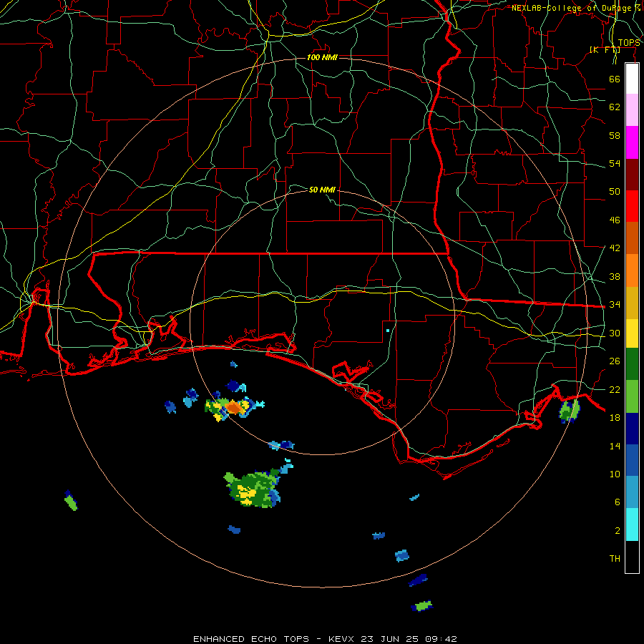This screenshot has height=644, width=644.
Task: Click the black TH swatch at the legend bottom
Action: click(632, 557)
